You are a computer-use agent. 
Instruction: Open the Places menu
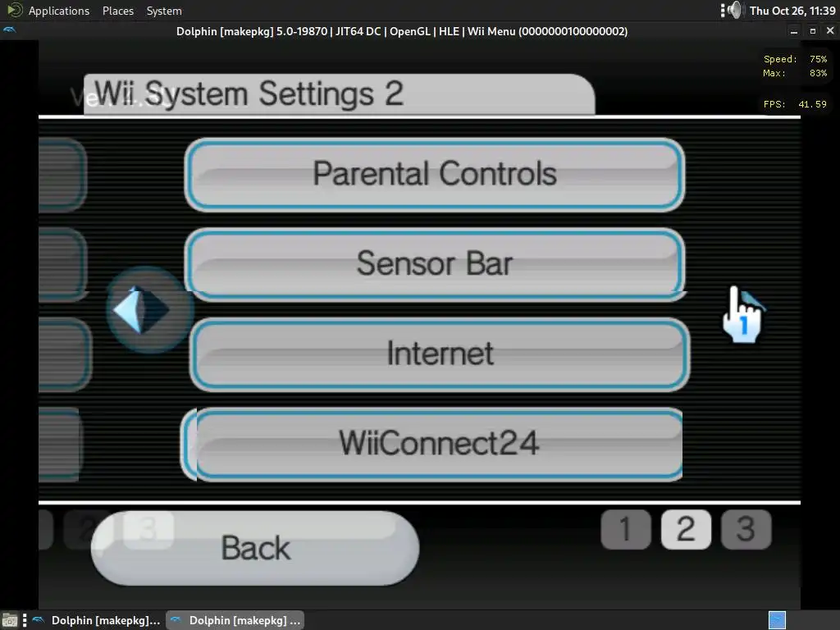[118, 11]
